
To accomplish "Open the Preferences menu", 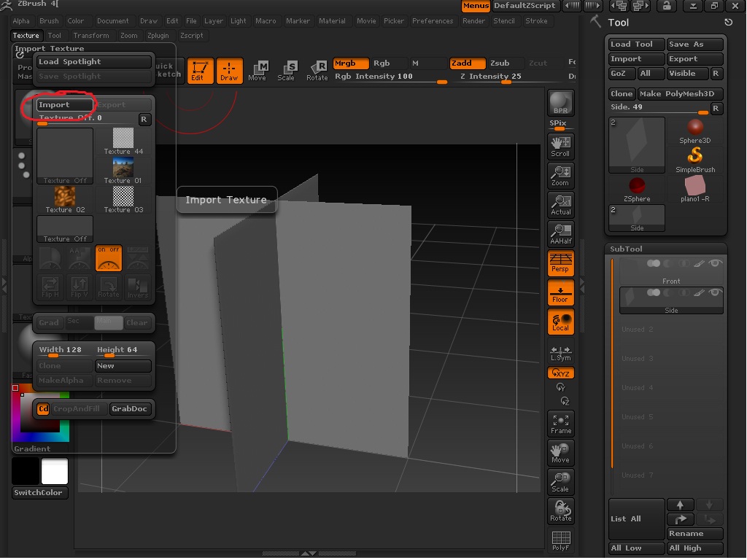I will pos(433,21).
